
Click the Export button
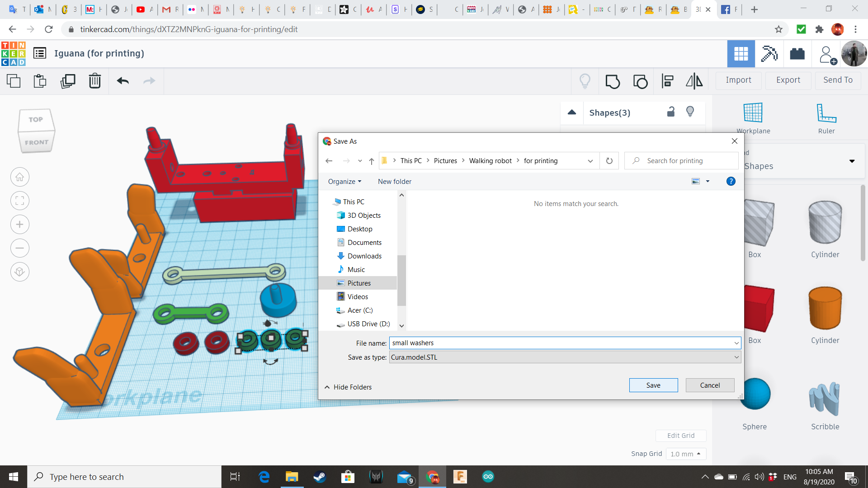[x=788, y=80]
